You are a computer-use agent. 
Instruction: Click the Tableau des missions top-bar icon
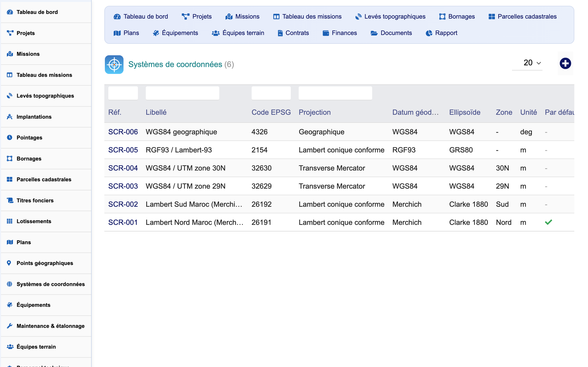[276, 17]
